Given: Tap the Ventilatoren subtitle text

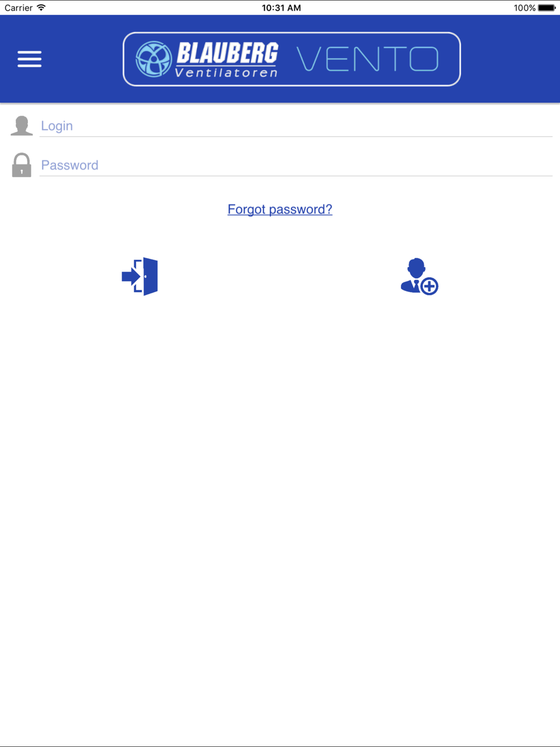Looking at the screenshot, I should [x=226, y=72].
